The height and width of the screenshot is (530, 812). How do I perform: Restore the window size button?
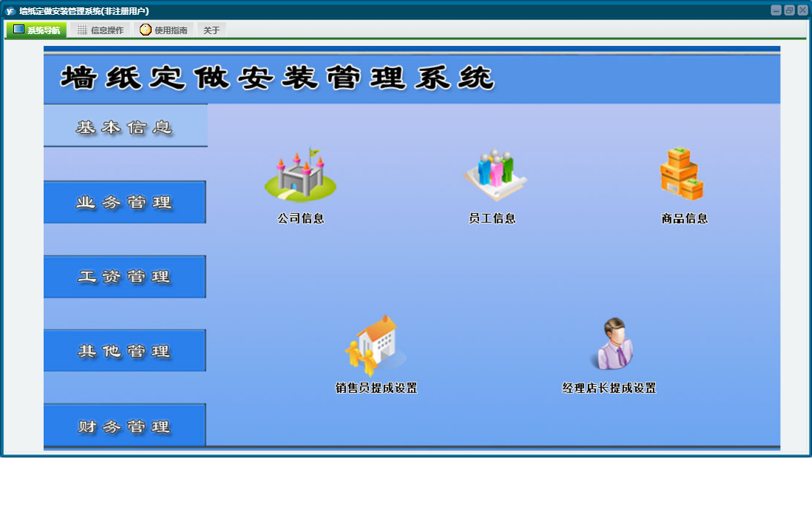pyautogui.click(x=789, y=10)
